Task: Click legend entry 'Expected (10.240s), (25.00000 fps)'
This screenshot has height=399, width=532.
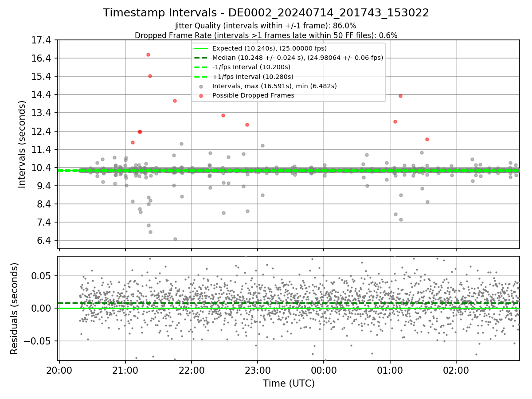Action: point(270,48)
